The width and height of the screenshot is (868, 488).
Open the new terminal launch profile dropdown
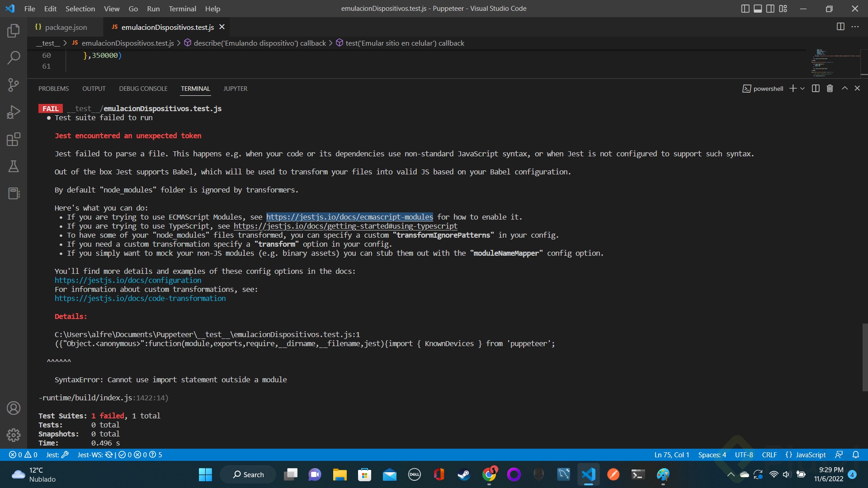802,89
